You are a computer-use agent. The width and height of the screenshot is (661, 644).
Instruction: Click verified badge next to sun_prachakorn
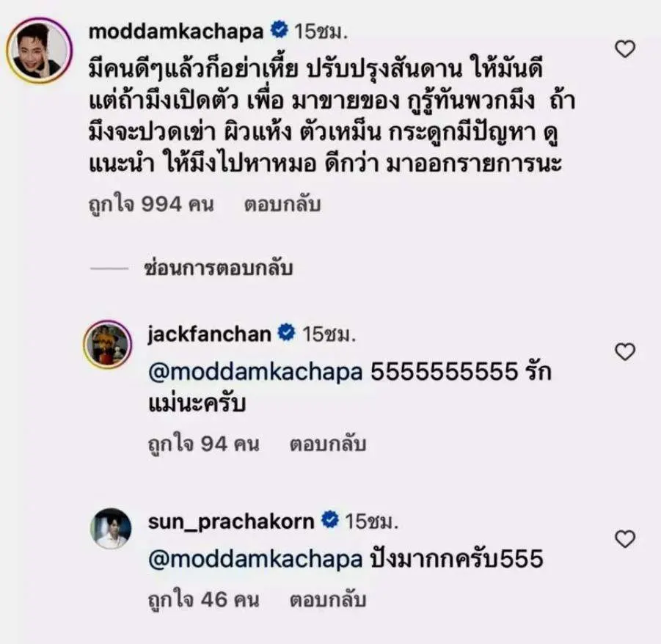coord(330,520)
